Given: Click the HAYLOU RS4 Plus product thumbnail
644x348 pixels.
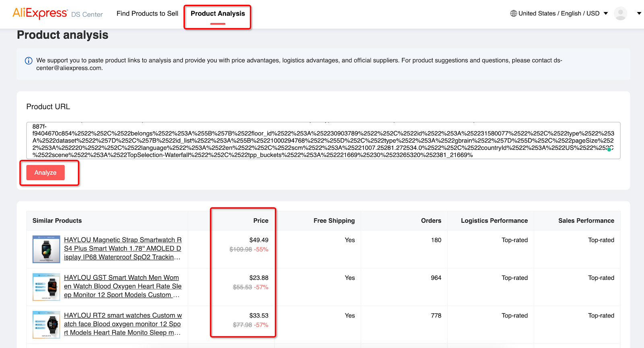Looking at the screenshot, I should click(x=46, y=249).
